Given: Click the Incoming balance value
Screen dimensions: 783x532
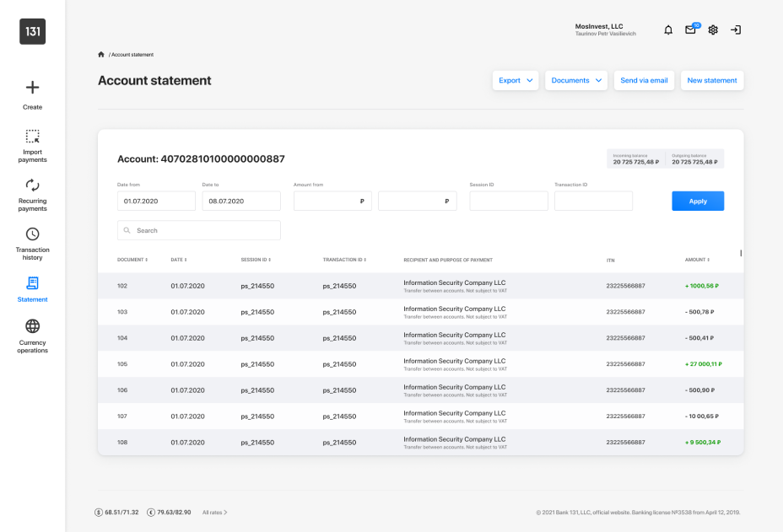Looking at the screenshot, I should pyautogui.click(x=635, y=162).
